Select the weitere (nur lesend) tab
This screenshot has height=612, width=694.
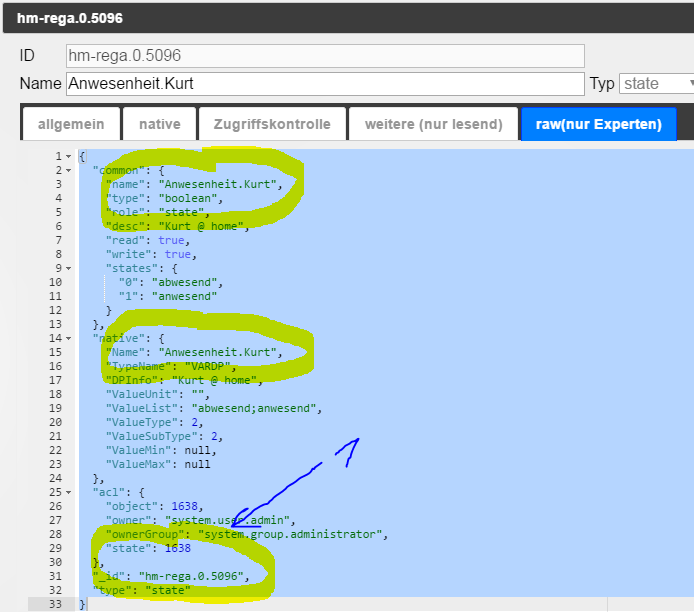(x=433, y=125)
